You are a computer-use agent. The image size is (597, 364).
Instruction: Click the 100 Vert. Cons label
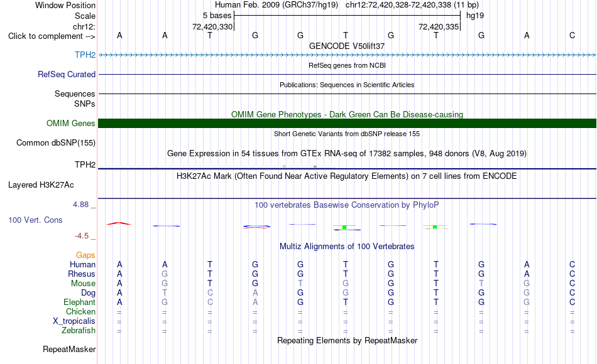pyautogui.click(x=35, y=220)
